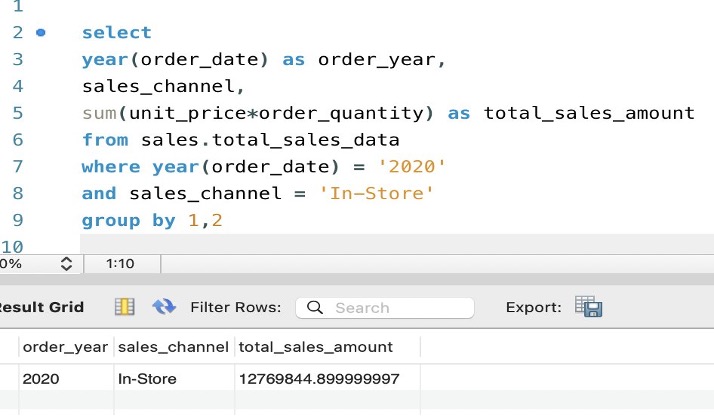This screenshot has width=714, height=416.
Task: Export the recordset to a file
Action: [x=588, y=306]
